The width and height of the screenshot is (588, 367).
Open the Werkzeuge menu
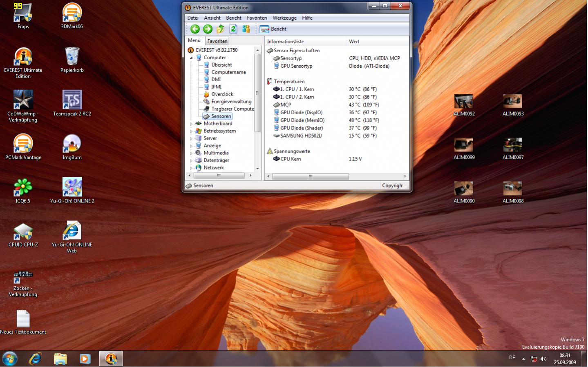tap(284, 18)
